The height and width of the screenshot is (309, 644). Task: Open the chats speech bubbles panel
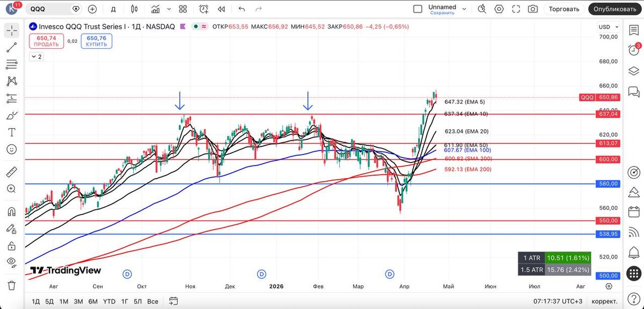[633, 91]
